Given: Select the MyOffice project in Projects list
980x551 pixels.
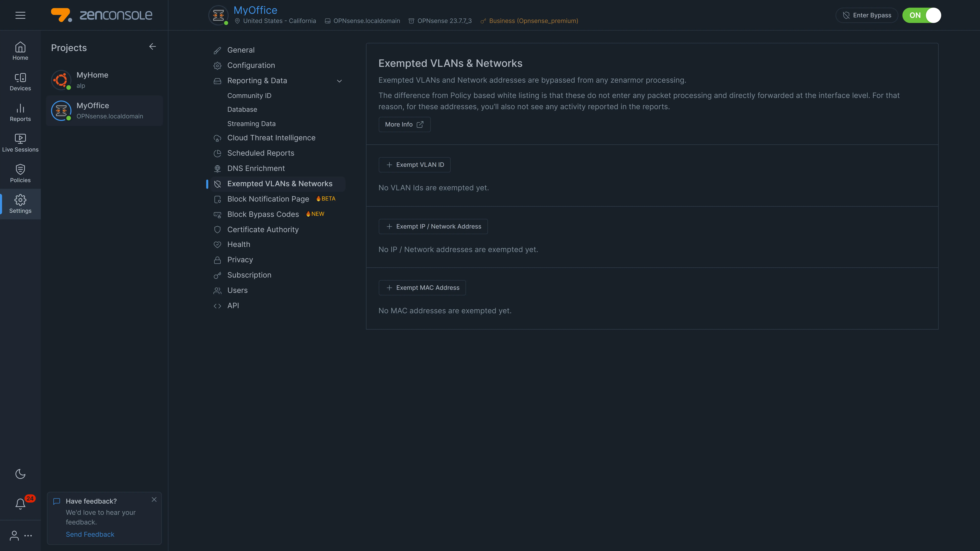Looking at the screenshot, I should (x=104, y=111).
